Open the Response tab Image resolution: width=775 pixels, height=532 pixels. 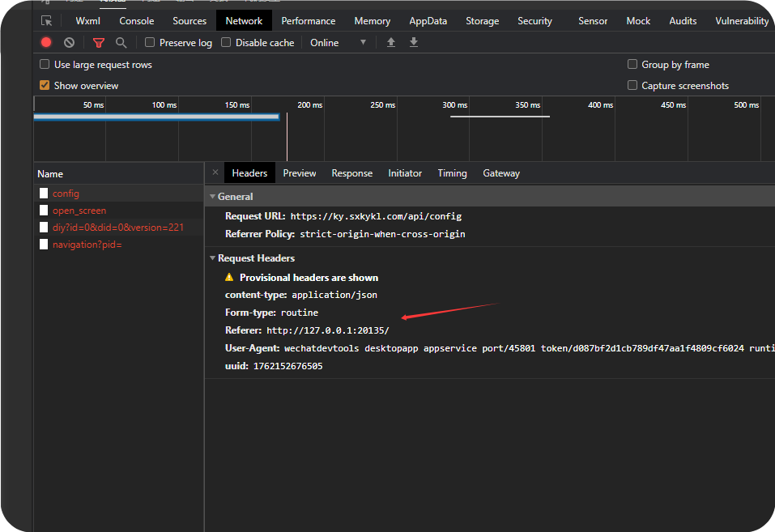coord(351,173)
